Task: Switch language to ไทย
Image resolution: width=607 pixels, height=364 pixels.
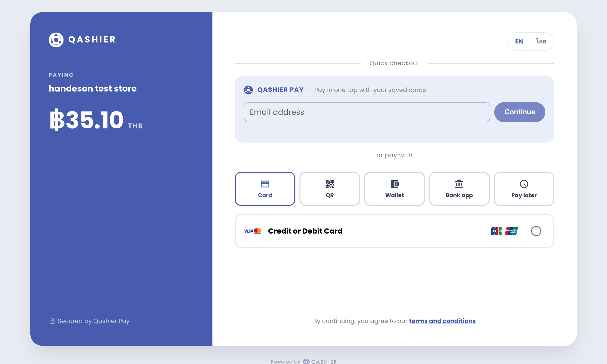Action: pyautogui.click(x=541, y=41)
